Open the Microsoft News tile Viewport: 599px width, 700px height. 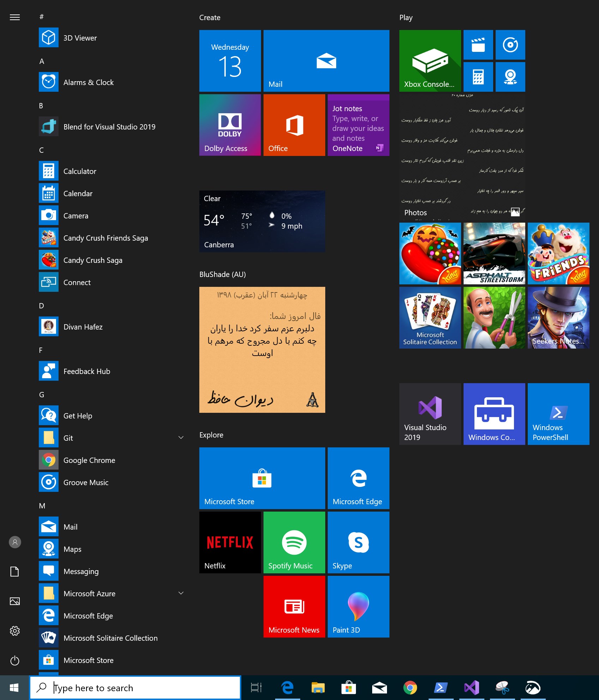coord(294,607)
